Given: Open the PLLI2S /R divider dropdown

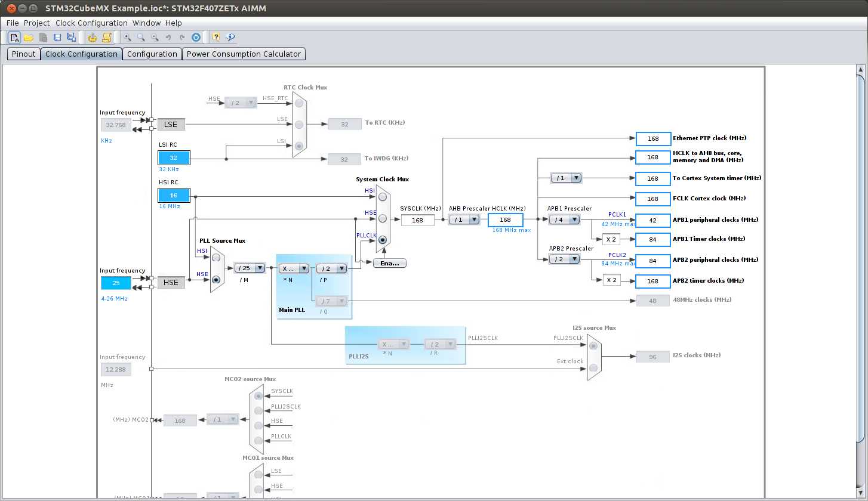Looking at the screenshot, I should tap(441, 344).
